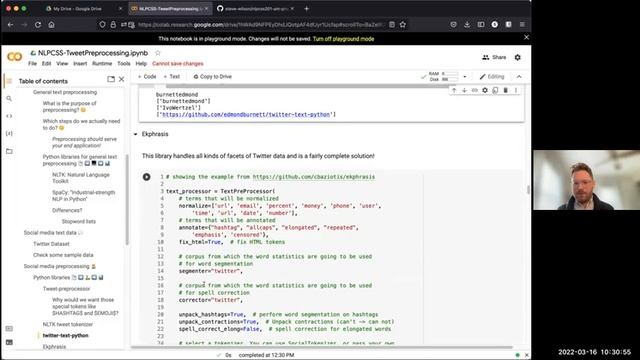Add a new Text cell
640x360 pixels.
(172, 77)
